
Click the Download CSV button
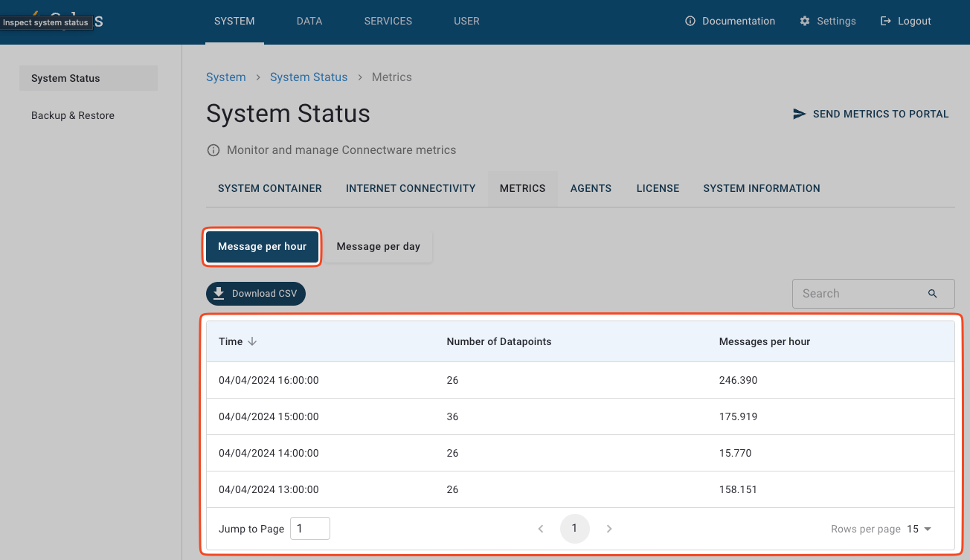[256, 294]
